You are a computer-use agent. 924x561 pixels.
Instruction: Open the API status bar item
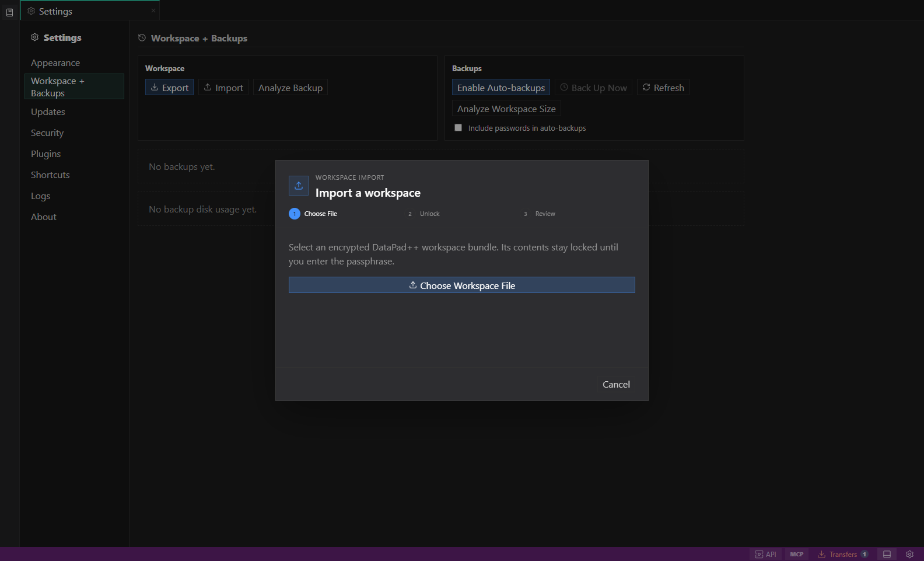click(765, 555)
